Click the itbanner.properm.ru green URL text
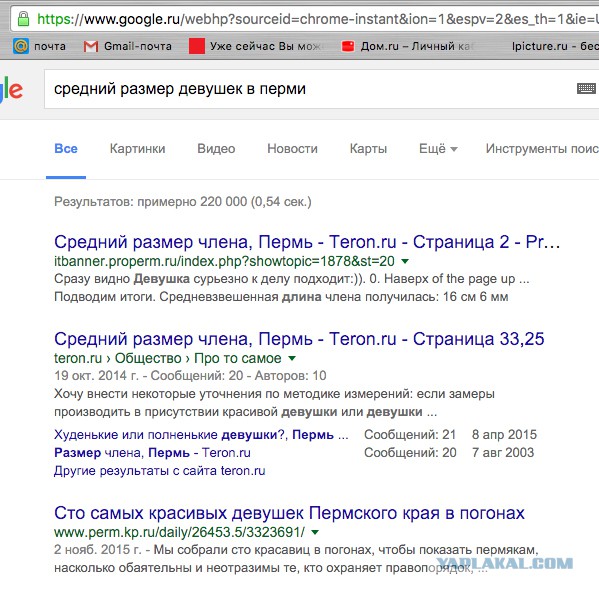The width and height of the screenshot is (599, 593). [224, 261]
